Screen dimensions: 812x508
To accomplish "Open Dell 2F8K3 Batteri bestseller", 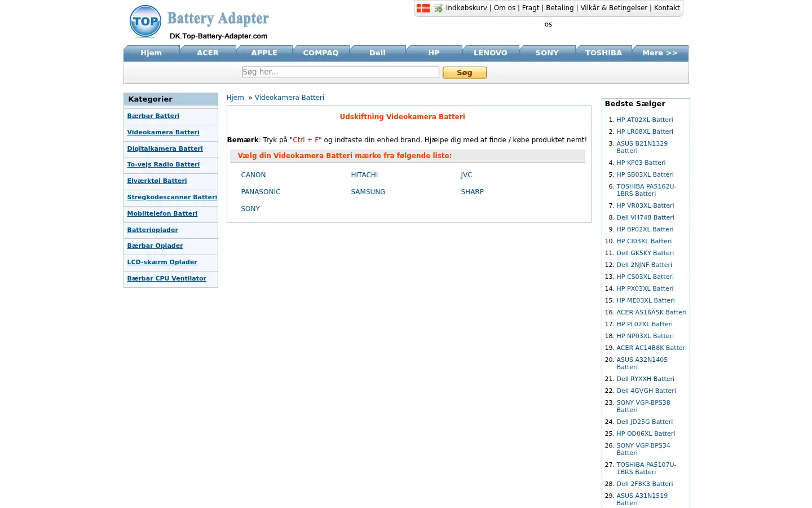I will click(645, 484).
